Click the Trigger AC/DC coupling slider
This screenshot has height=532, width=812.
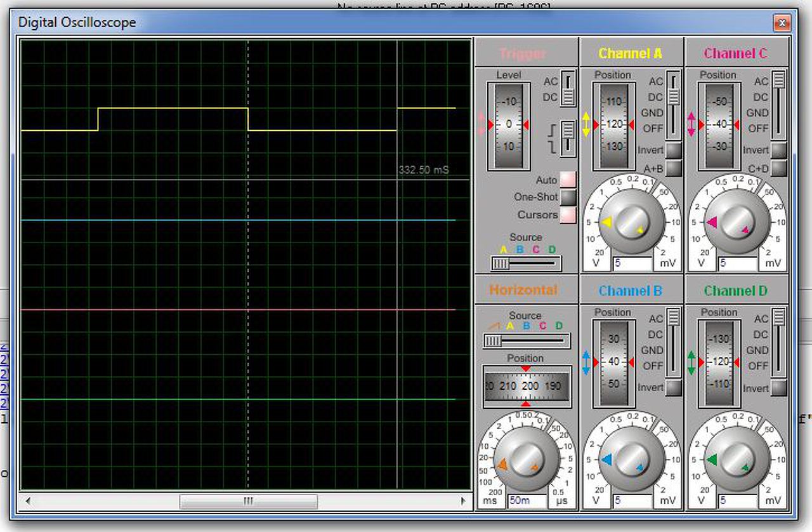pos(568,89)
